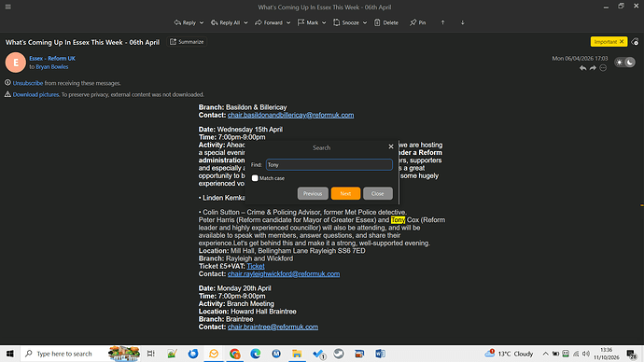Open Google Chrome on taskbar
Screen dimensions: 644x362
234,354
